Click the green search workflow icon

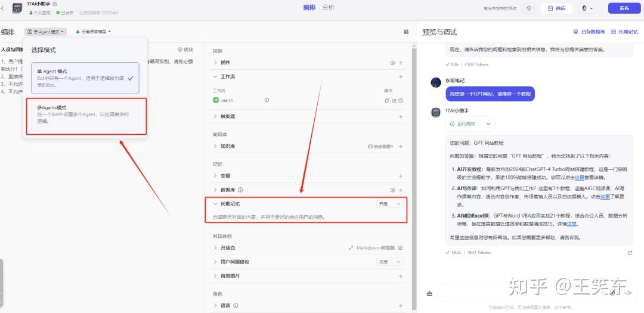tap(216, 100)
